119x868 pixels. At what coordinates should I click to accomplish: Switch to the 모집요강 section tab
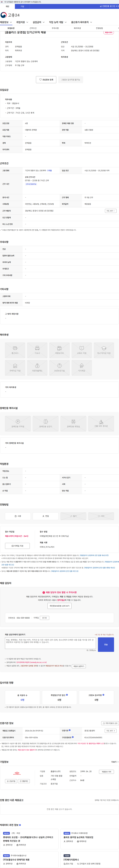click(11, 28)
